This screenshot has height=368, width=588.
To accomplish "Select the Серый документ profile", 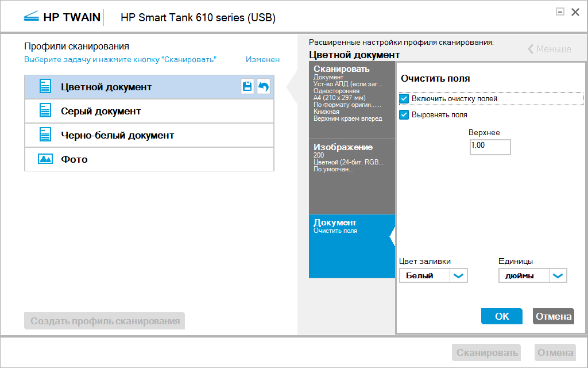I will pyautogui.click(x=149, y=111).
